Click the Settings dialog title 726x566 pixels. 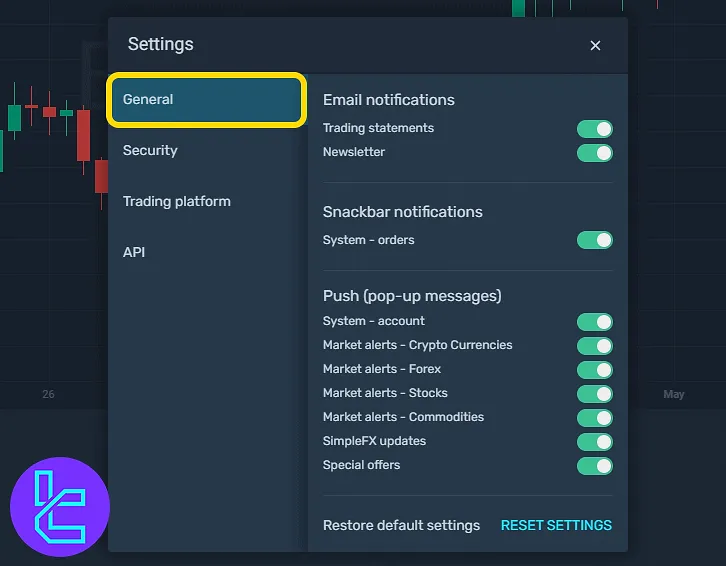[x=161, y=44]
